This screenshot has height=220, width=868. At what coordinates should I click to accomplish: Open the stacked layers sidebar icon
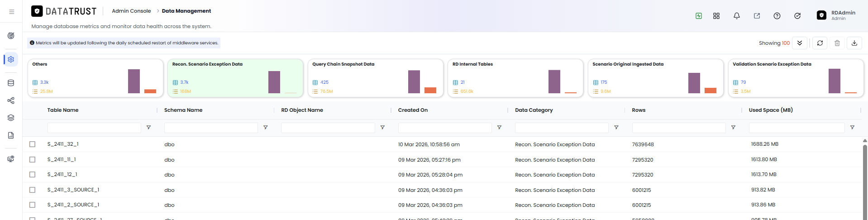coord(11,118)
